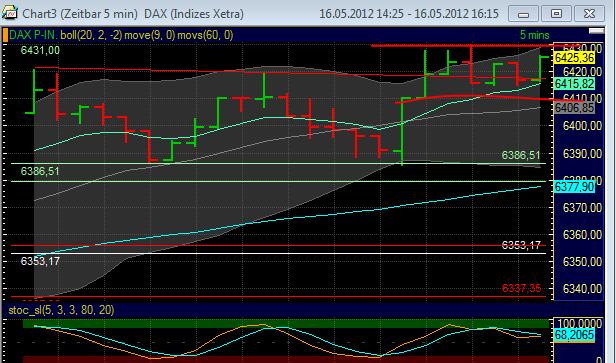Click the Chart3 window icon in the title bar

tap(10, 13)
